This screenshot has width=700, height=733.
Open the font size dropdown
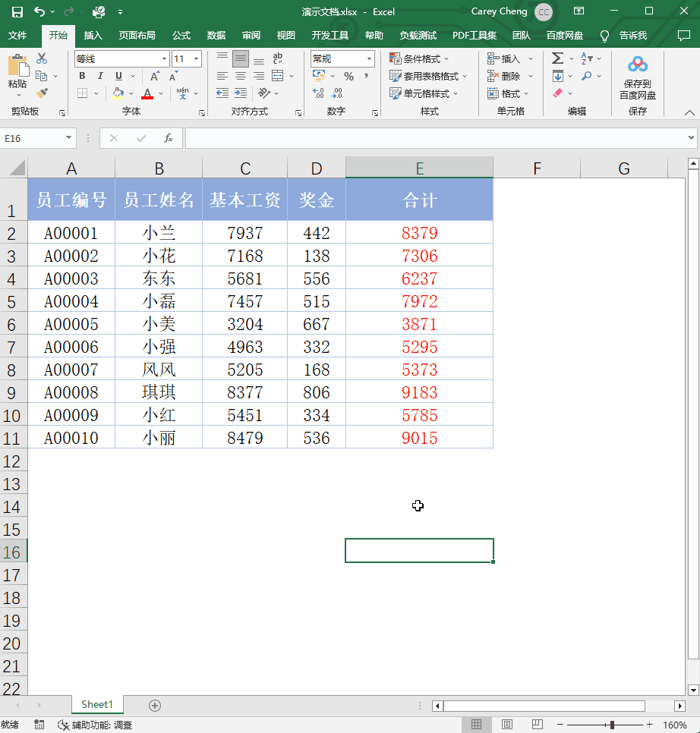coord(197,59)
